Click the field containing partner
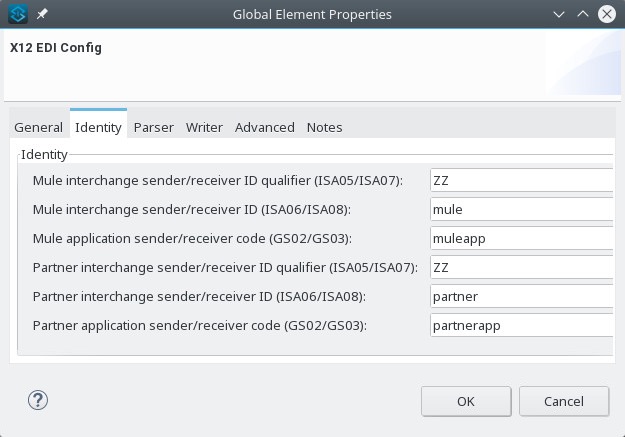Screen dimensions: 625x437 (x=522, y=296)
